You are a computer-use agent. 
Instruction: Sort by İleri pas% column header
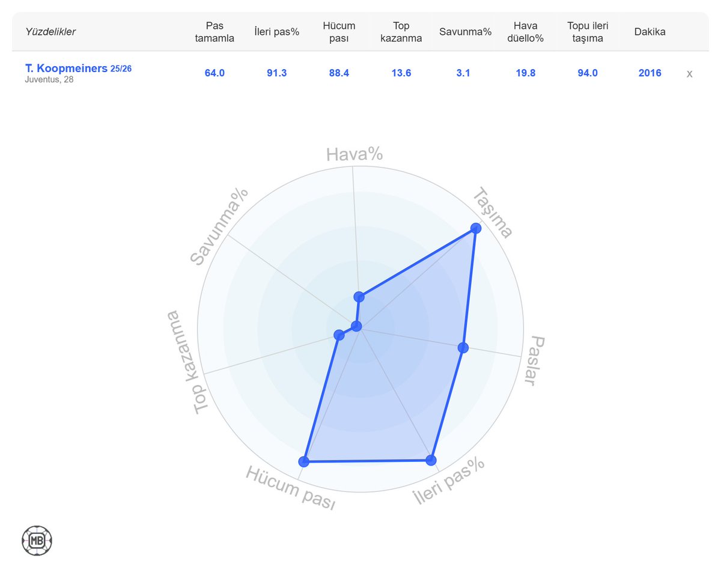pyautogui.click(x=276, y=32)
